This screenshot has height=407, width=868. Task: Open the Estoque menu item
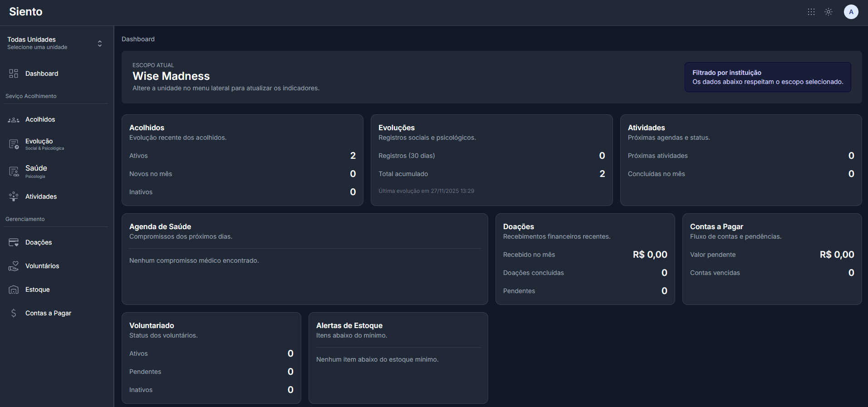pyautogui.click(x=38, y=289)
